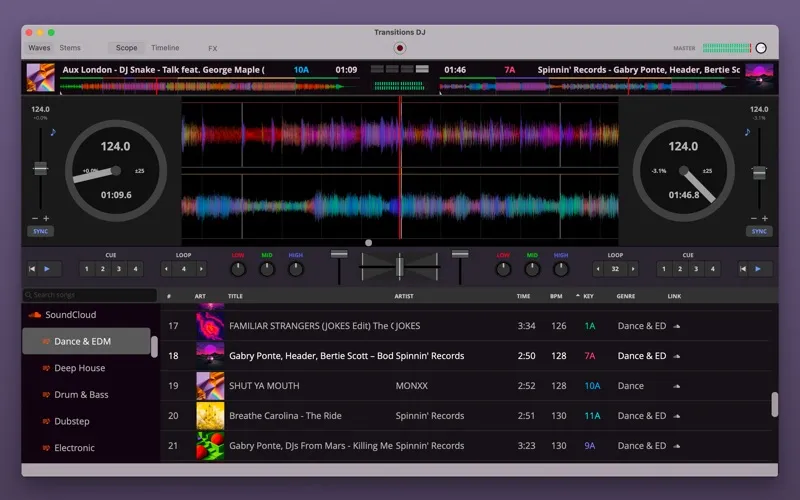Viewport: 800px width, 500px height.
Task: Toggle SYNC on the left deck
Action: [41, 231]
